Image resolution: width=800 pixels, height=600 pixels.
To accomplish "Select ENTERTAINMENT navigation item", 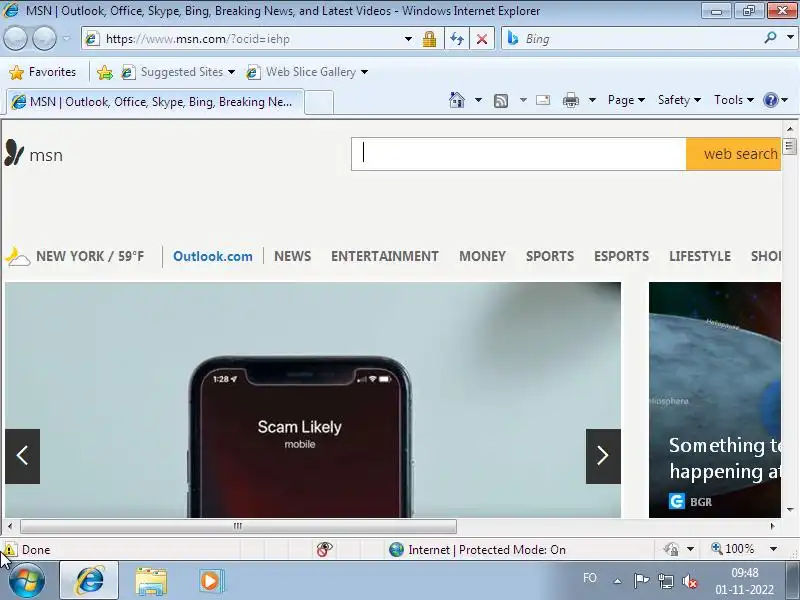I will pyautogui.click(x=385, y=256).
